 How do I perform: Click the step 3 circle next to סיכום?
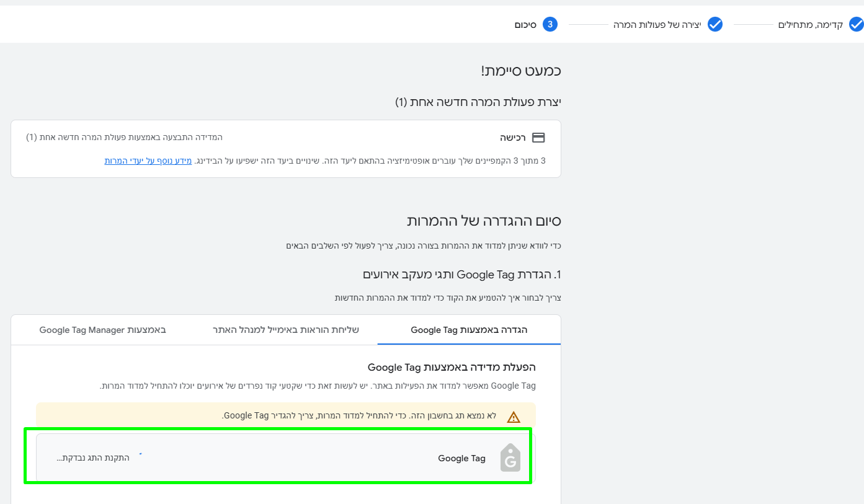[x=550, y=25]
